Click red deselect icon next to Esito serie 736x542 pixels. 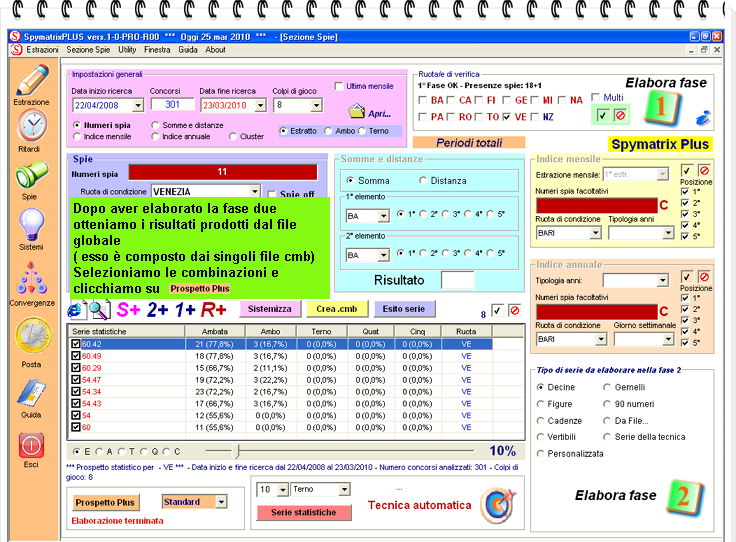tap(515, 311)
